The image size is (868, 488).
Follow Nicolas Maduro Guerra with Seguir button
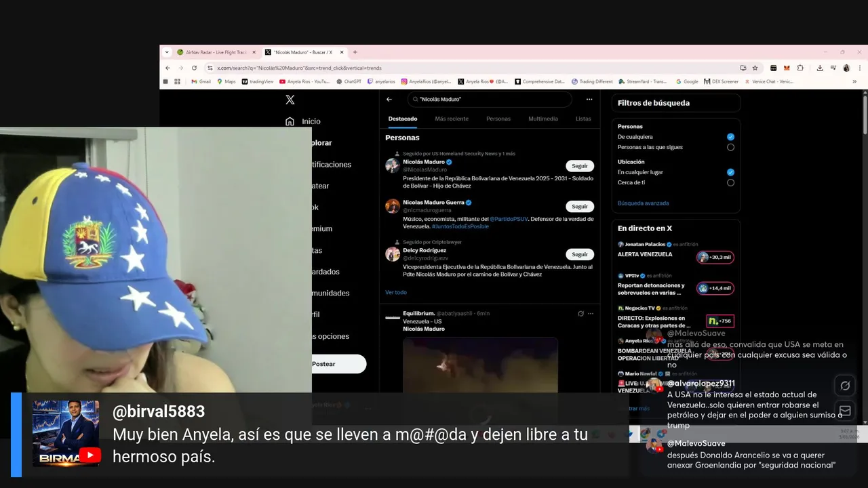[x=580, y=207]
